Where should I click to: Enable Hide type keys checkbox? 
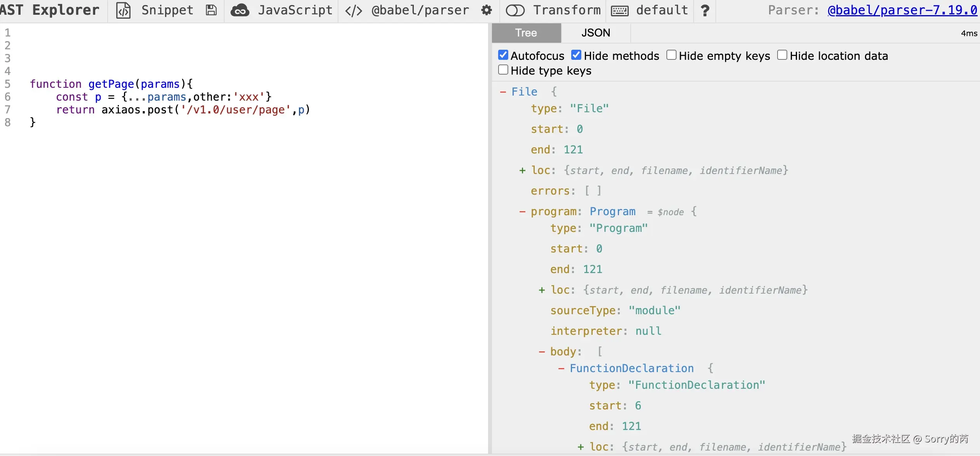point(503,70)
